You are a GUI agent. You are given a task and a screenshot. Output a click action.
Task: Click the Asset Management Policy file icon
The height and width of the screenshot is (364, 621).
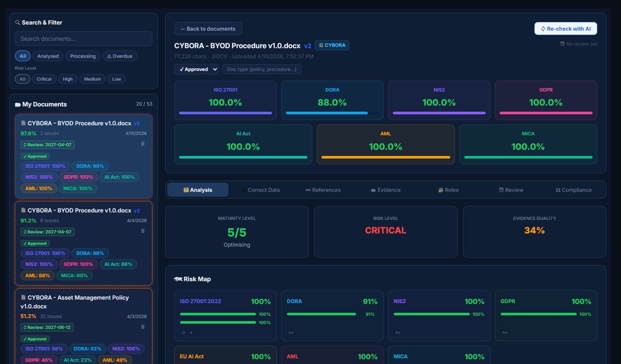[23, 298]
